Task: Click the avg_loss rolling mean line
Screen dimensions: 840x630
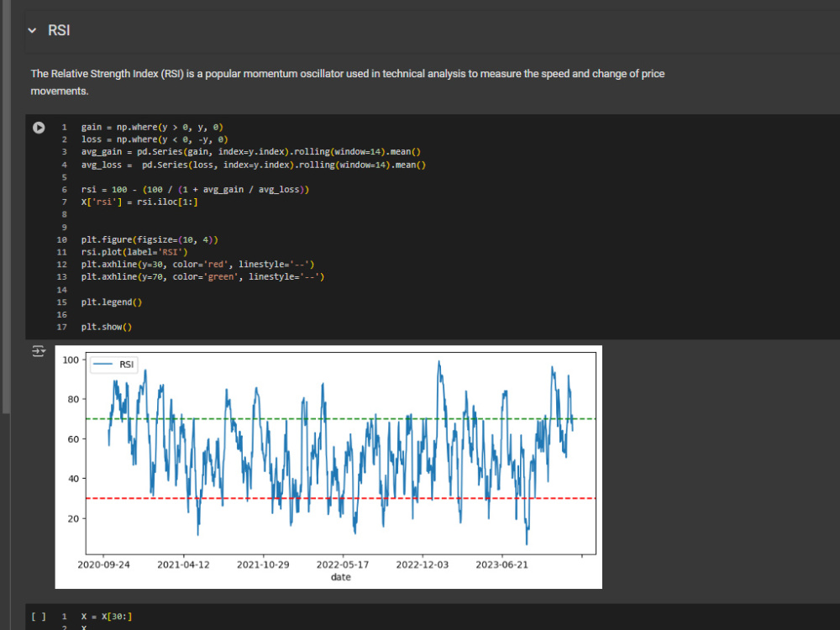Action: (254, 165)
